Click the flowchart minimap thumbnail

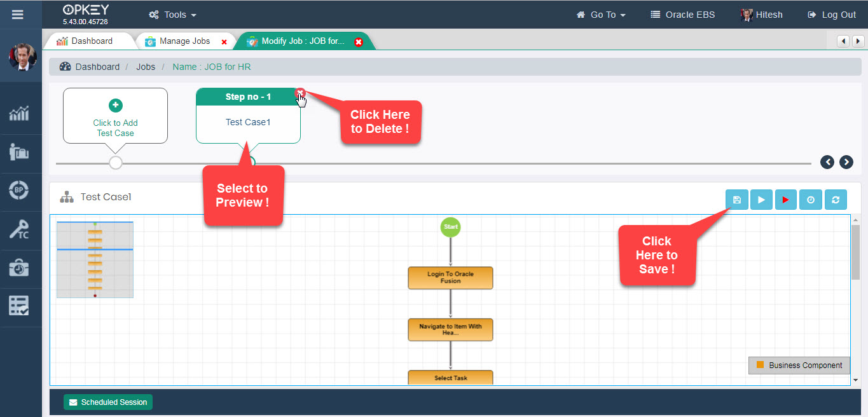pyautogui.click(x=95, y=259)
